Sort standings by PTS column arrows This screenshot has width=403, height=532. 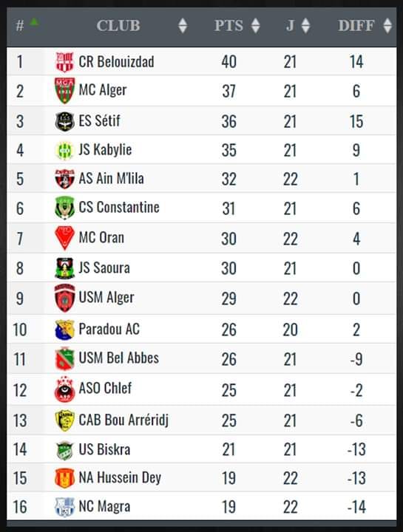(x=256, y=26)
